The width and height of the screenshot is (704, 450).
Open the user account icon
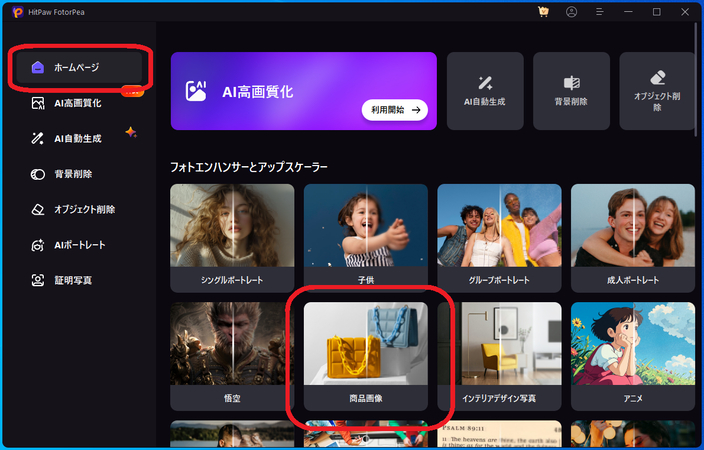click(x=571, y=12)
